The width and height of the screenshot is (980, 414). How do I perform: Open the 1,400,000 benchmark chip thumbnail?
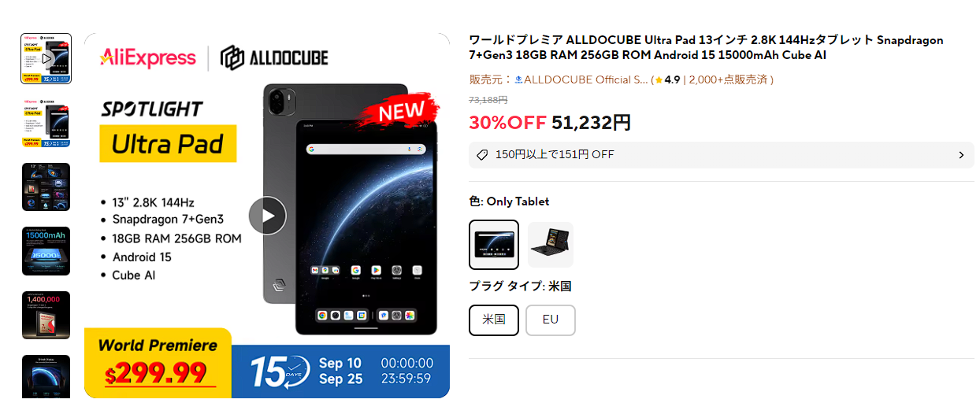pyautogui.click(x=46, y=316)
